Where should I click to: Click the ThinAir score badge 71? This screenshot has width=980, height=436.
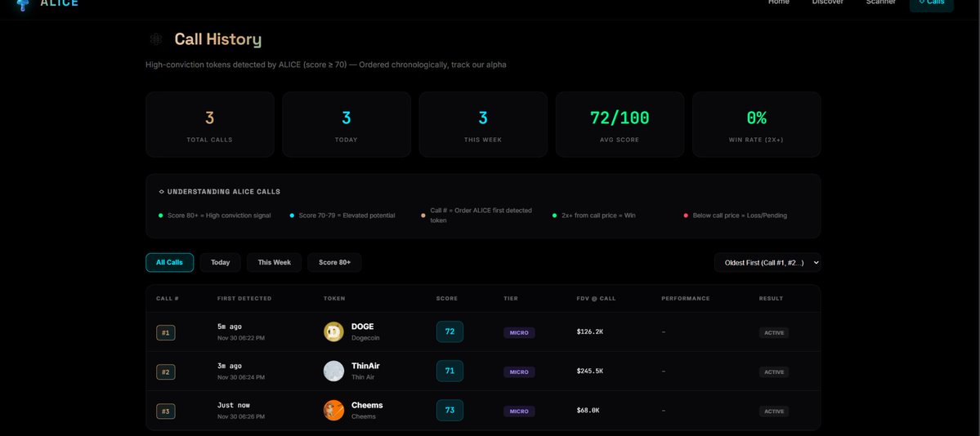click(x=450, y=371)
